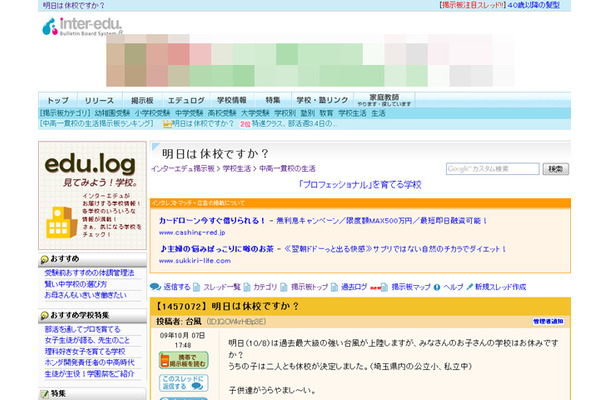Screen dimensions: 610x400
Task: Click www.sukkiri-life.com URL
Action: [195, 261]
